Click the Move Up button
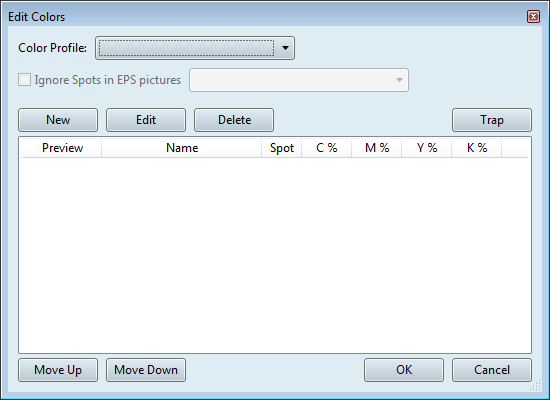The width and height of the screenshot is (550, 400). (58, 370)
